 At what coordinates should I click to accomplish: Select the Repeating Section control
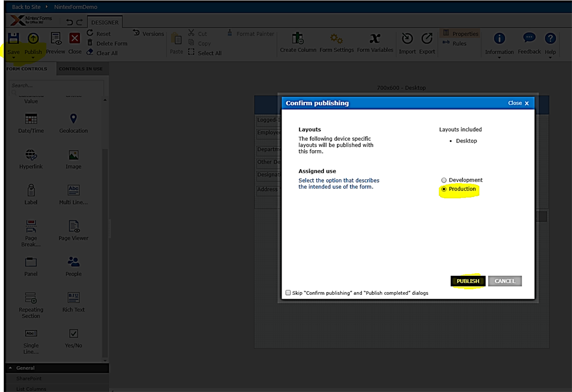point(31,304)
